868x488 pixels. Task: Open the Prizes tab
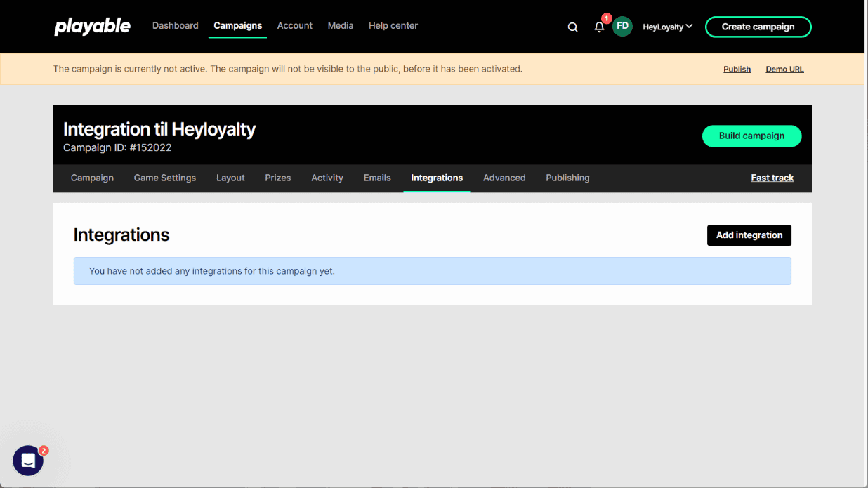(278, 178)
